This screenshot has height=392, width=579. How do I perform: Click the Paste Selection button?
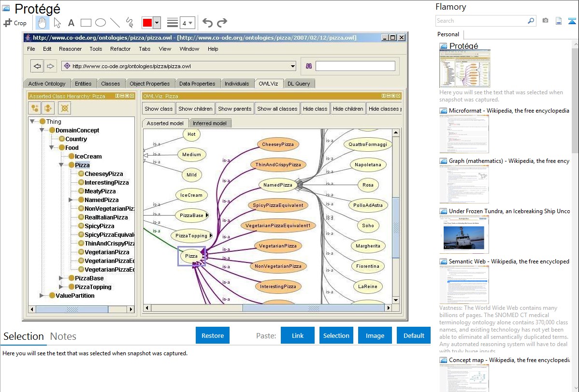click(336, 335)
